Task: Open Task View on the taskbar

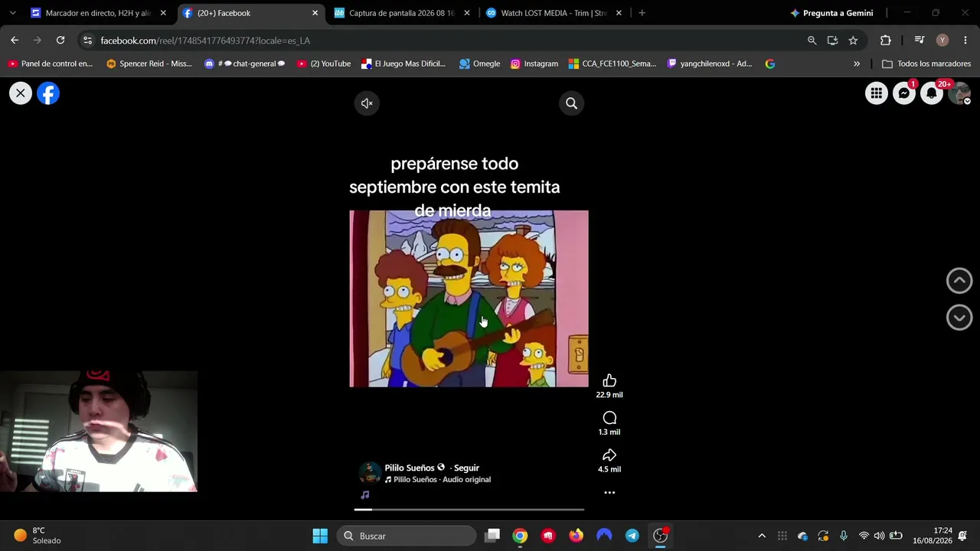Action: pyautogui.click(x=492, y=536)
